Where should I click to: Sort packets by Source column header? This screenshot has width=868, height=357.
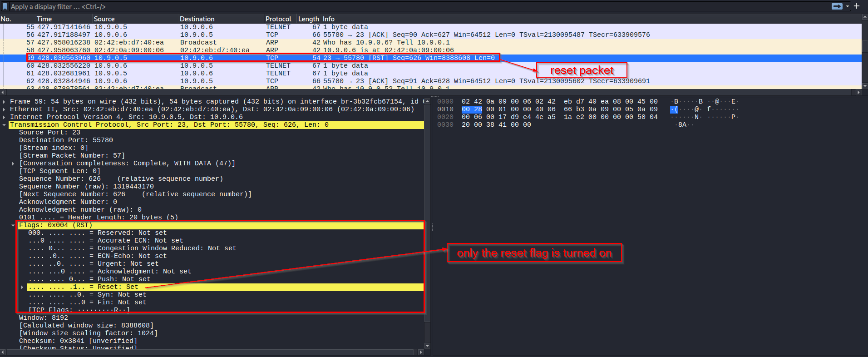(x=104, y=19)
